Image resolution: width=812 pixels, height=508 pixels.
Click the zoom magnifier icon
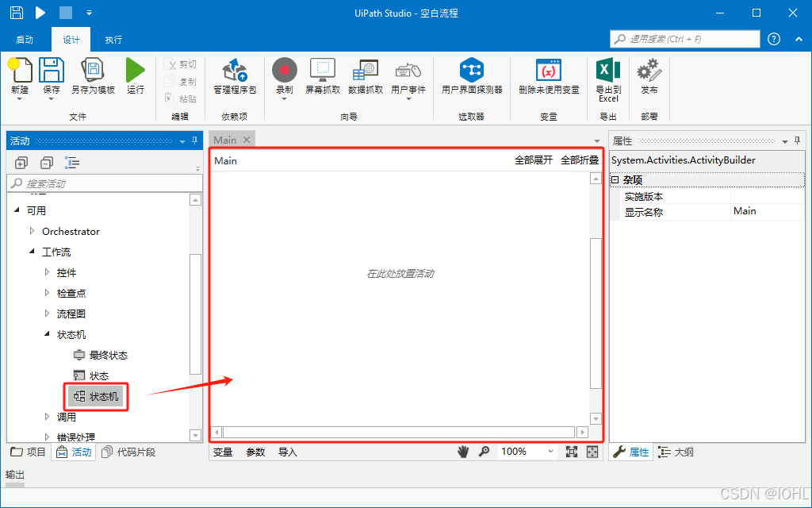pyautogui.click(x=484, y=452)
